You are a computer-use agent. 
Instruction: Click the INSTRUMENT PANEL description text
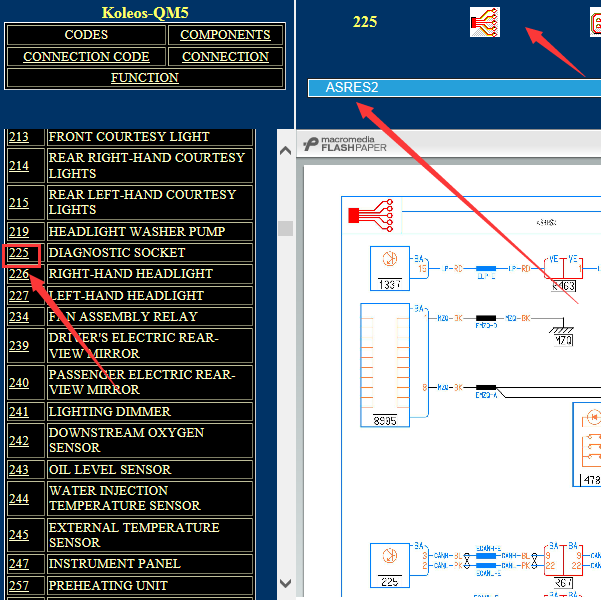[115, 564]
